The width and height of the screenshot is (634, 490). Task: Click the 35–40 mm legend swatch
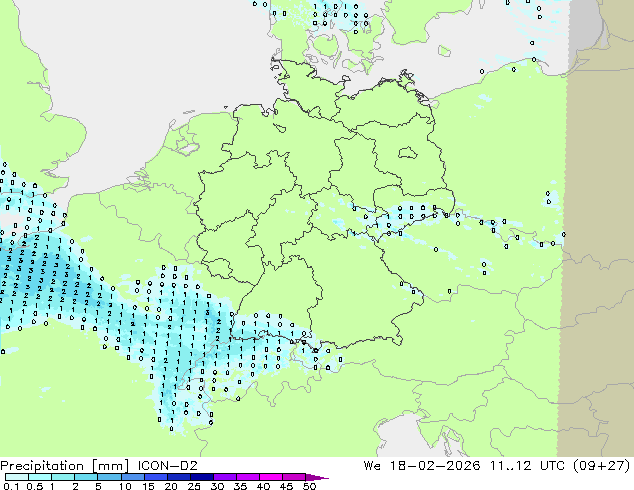click(x=248, y=477)
